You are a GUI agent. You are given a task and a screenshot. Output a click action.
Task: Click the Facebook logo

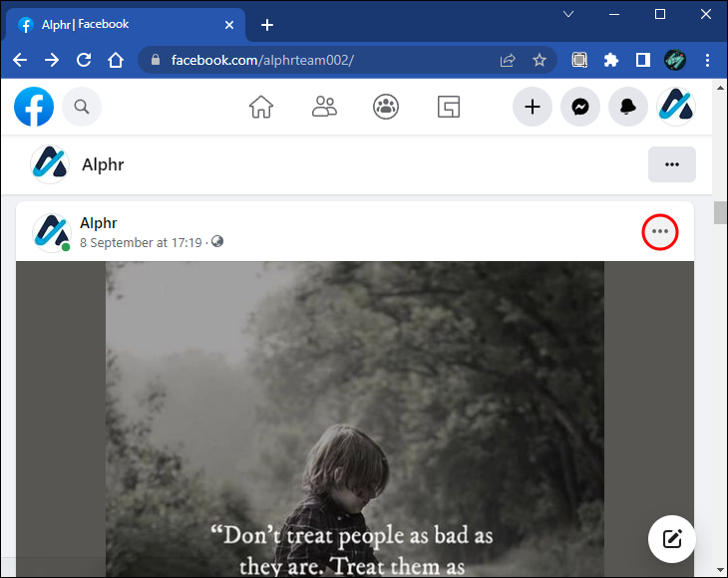point(34,107)
